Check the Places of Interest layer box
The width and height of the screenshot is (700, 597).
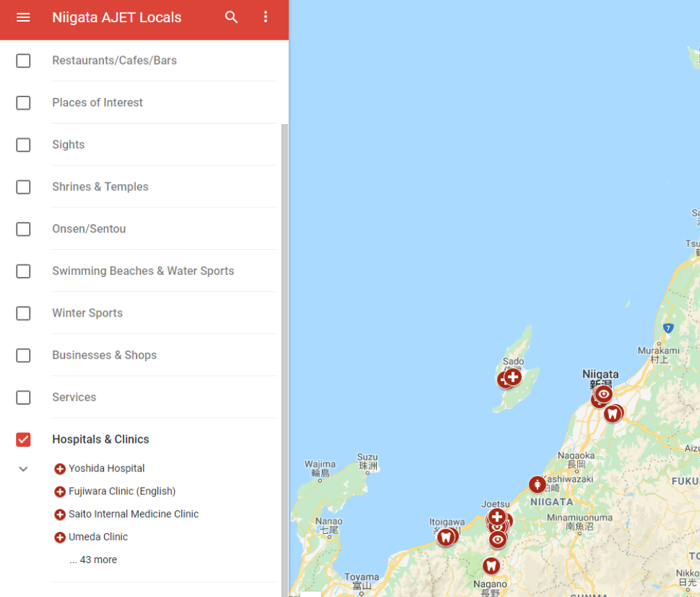click(x=23, y=103)
